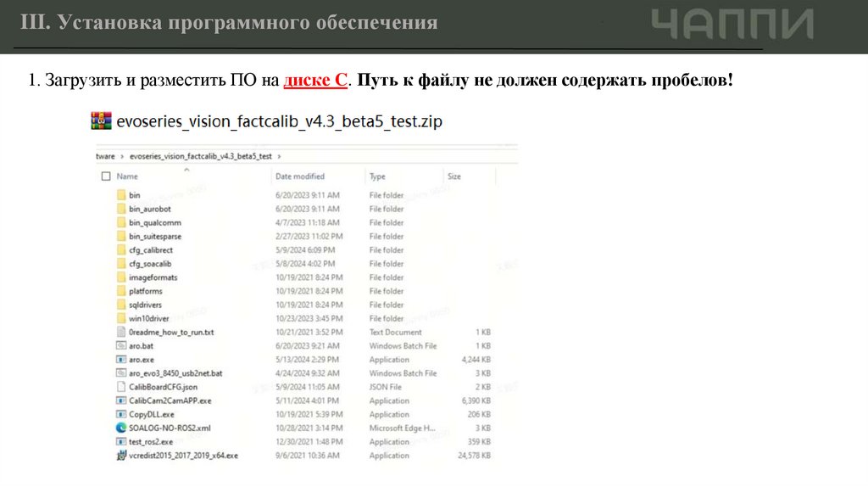
Task: Select the cfg_calibrect folder name
Action: click(151, 250)
